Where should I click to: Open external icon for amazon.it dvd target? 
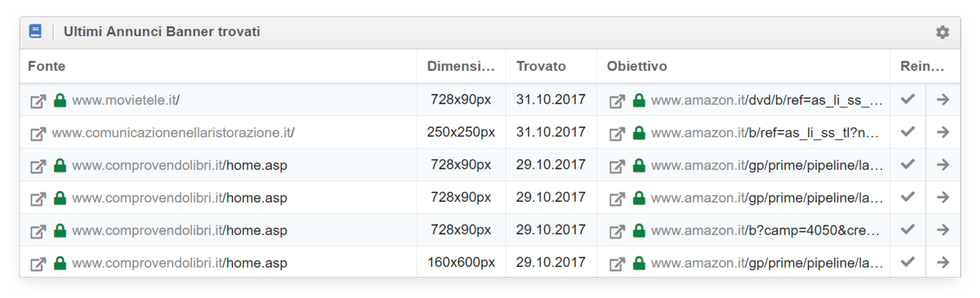pos(617,101)
